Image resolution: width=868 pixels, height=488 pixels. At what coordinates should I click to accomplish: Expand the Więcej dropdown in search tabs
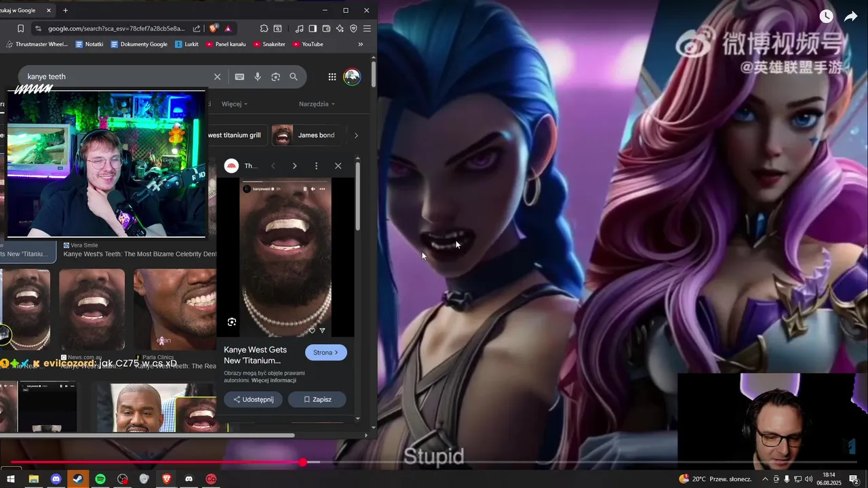[234, 104]
